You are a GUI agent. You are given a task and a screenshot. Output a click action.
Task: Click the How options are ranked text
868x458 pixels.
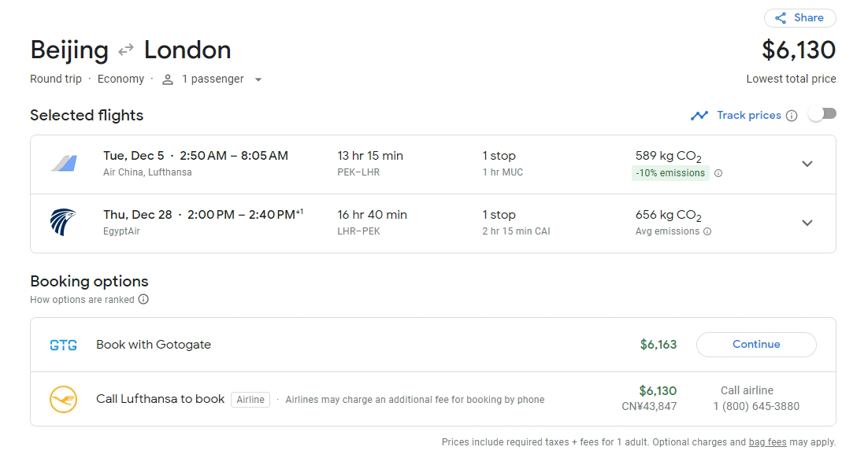82,299
